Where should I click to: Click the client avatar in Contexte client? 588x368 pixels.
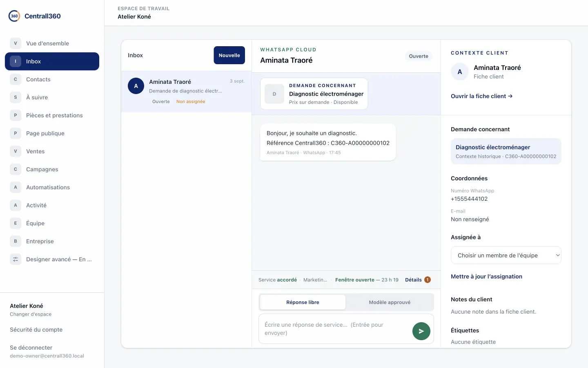(460, 72)
